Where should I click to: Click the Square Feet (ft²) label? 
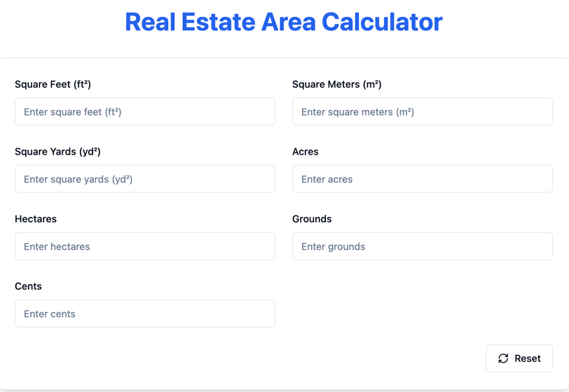click(53, 84)
